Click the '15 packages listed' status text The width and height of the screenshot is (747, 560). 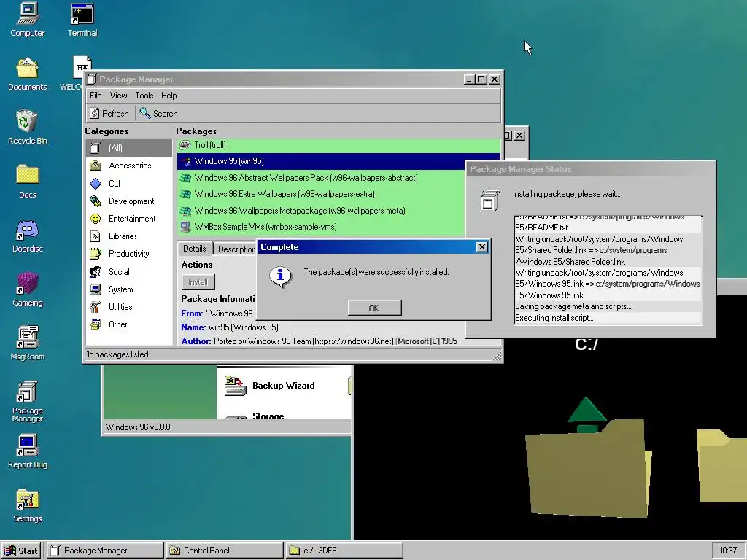point(117,354)
